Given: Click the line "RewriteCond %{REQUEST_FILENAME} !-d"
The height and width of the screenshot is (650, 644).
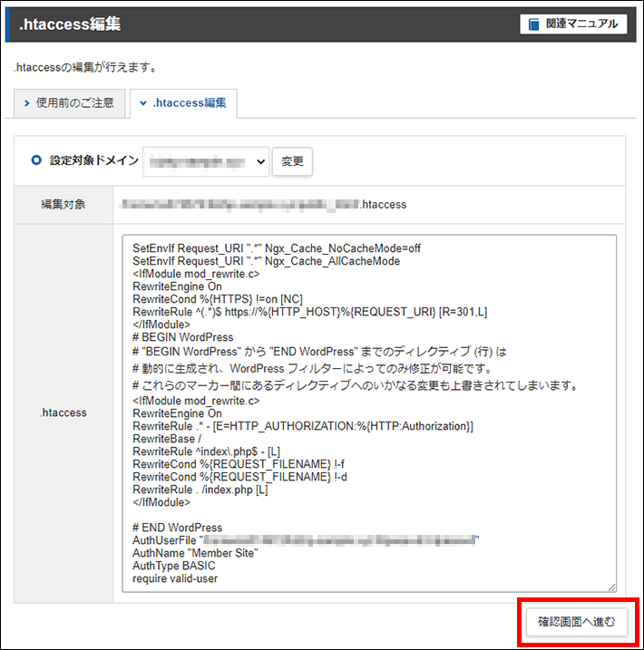Looking at the screenshot, I should (239, 477).
